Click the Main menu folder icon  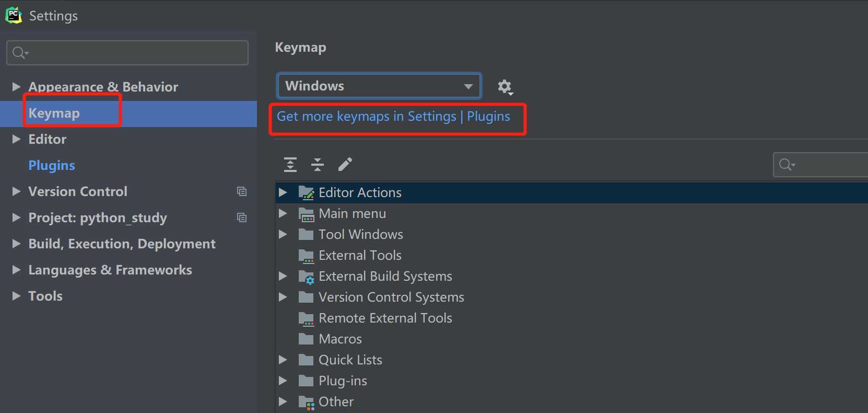[x=306, y=214]
